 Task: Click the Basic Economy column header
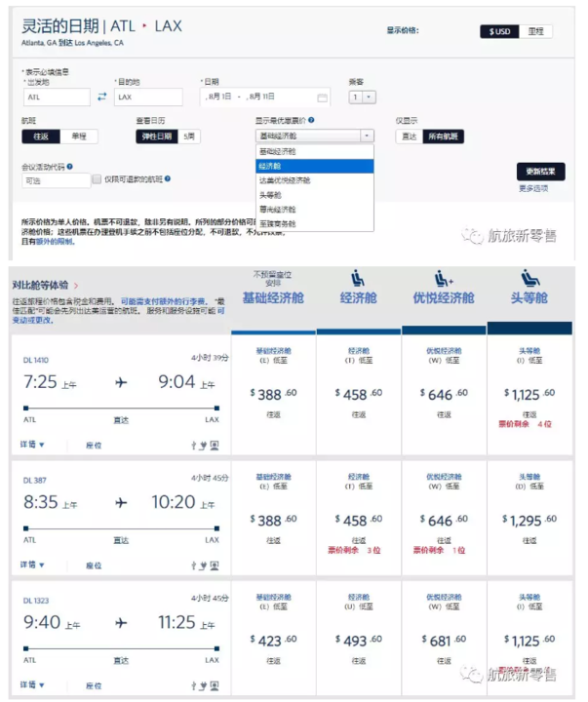273,297
